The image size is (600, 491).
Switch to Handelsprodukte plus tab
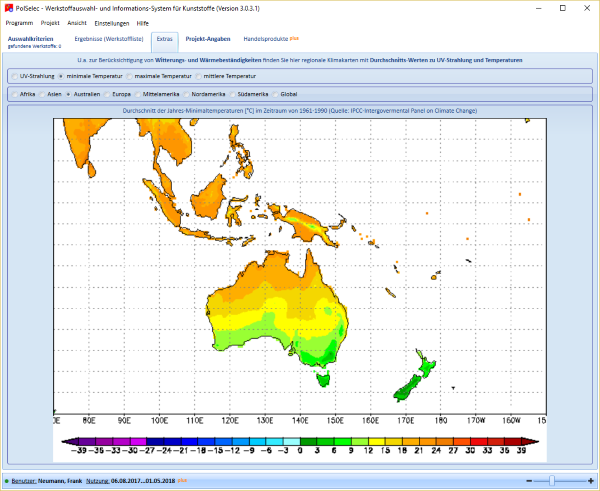point(271,39)
